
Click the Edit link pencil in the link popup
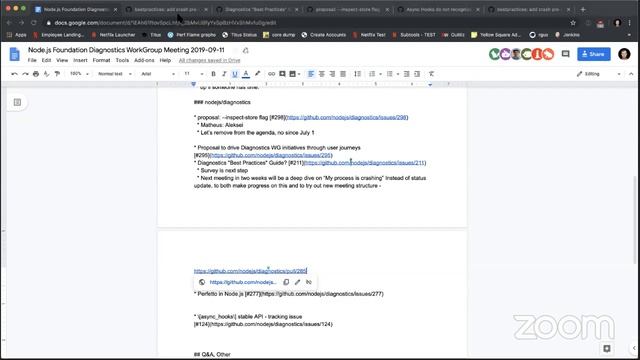coord(297,282)
